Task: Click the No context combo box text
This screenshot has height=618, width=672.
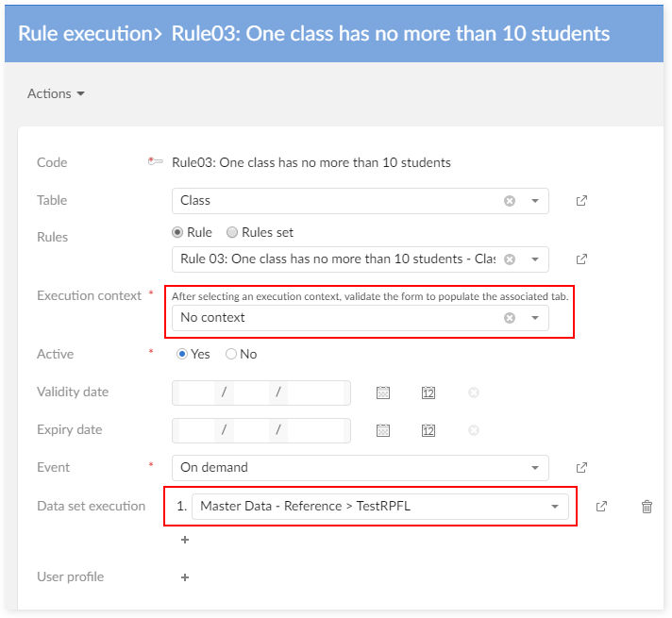Action: click(x=212, y=318)
